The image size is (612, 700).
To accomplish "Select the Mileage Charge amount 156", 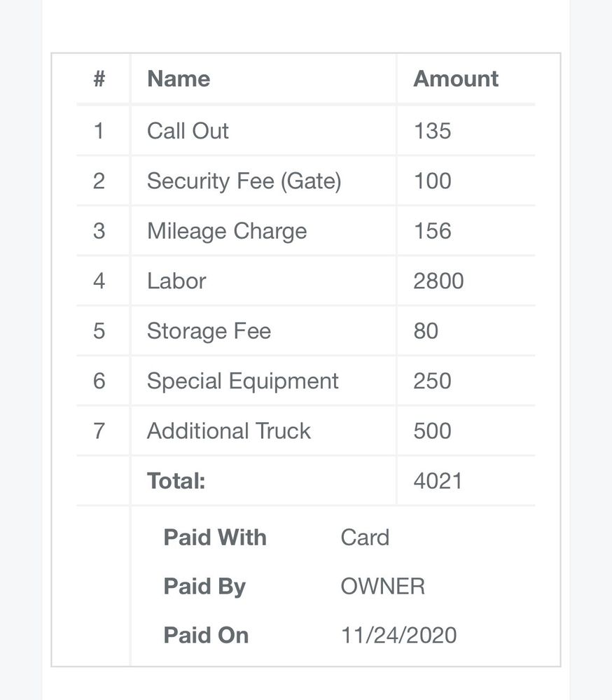I will pyautogui.click(x=432, y=231).
